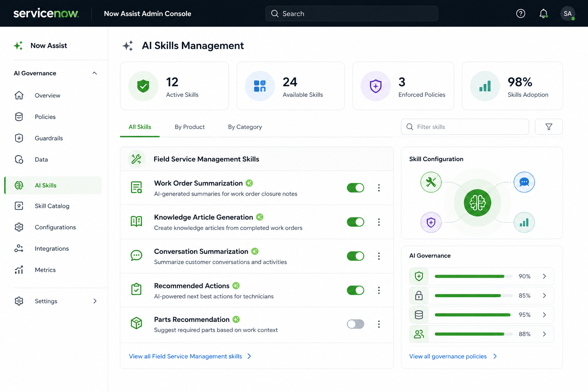Viewport: 588px width, 392px height.
Task: Open more options for Knowledge Article Generation
Action: click(379, 222)
